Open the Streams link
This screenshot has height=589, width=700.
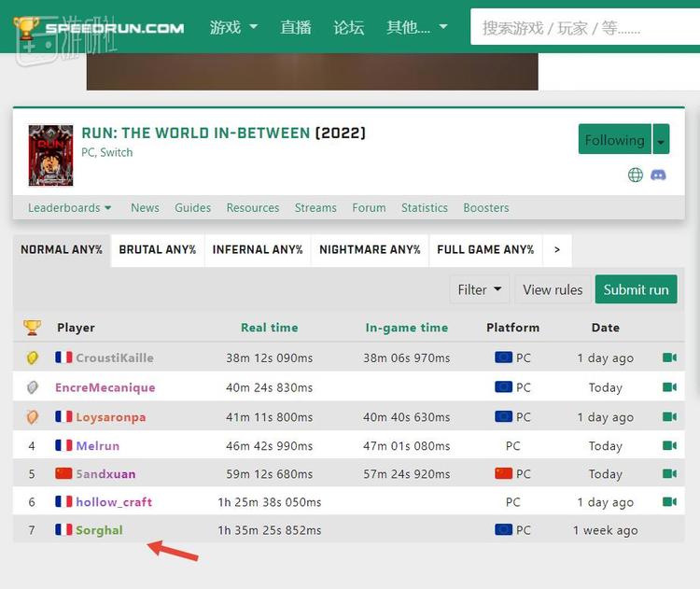[x=315, y=207]
